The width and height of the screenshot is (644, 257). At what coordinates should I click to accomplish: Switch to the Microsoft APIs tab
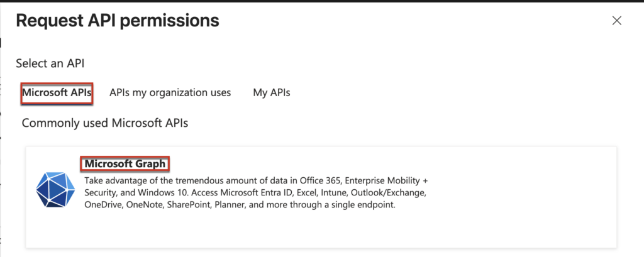(57, 93)
